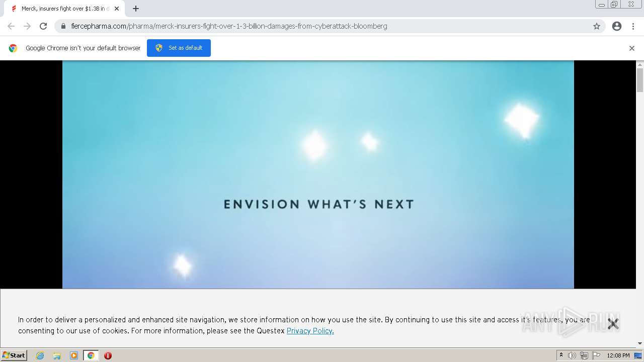Launch Internet Explorer from the taskbar
This screenshot has height=362, width=644.
40,355
